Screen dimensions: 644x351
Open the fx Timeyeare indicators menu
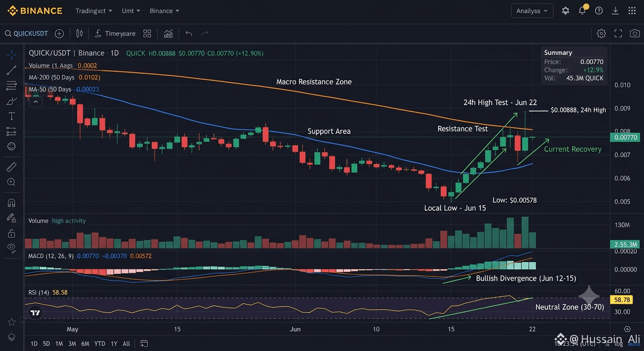[x=115, y=33]
